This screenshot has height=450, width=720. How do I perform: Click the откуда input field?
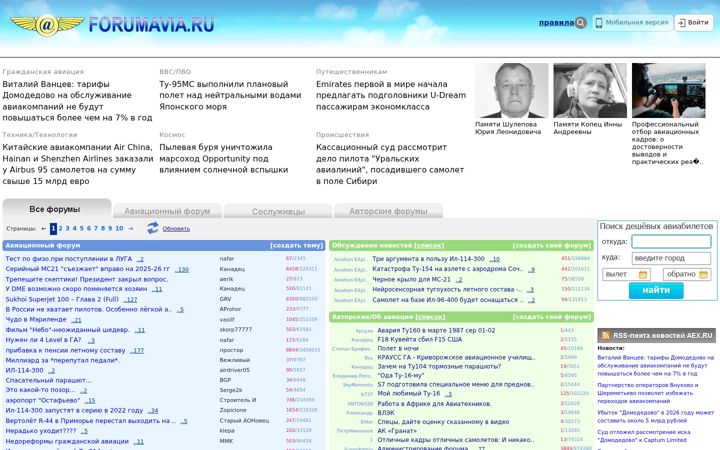tap(671, 242)
